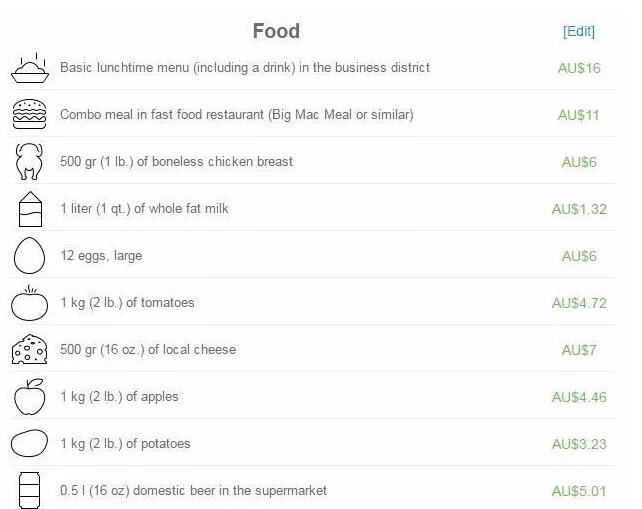Click the apple icon
Viewport: 642px width, 509px height.
30,397
